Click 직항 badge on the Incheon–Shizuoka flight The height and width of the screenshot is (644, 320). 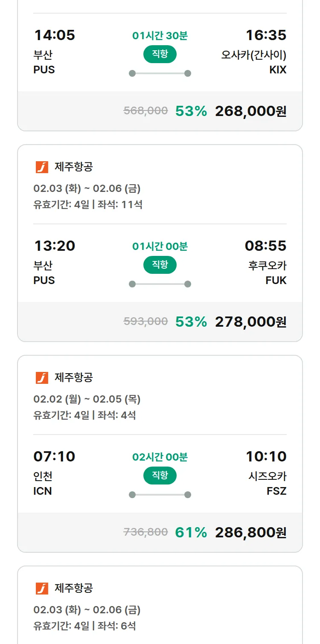pyautogui.click(x=160, y=476)
